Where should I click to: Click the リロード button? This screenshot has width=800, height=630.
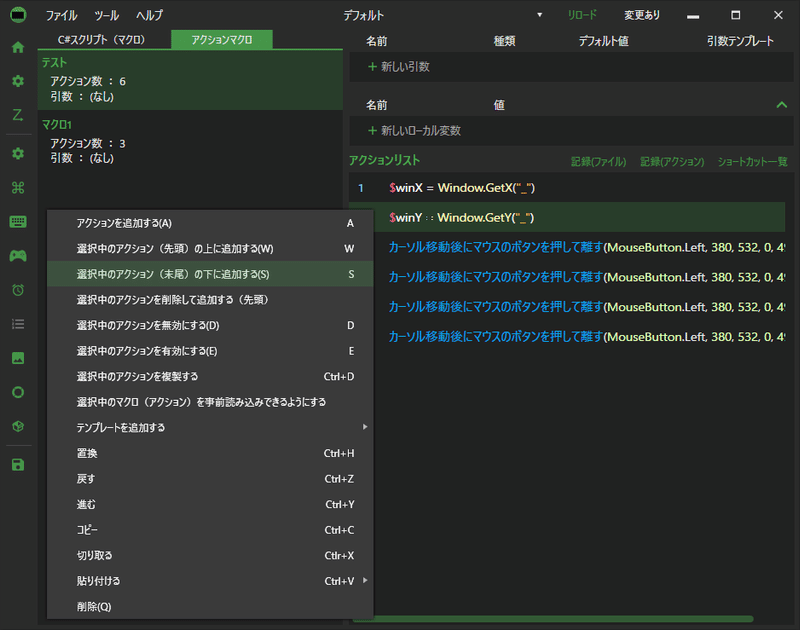coord(582,15)
